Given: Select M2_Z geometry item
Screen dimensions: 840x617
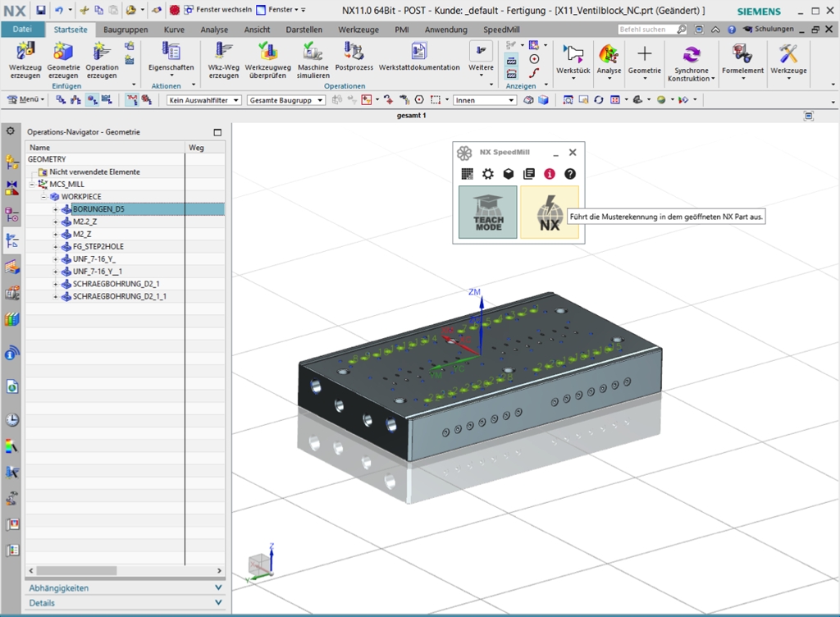Looking at the screenshot, I should pyautogui.click(x=82, y=234).
